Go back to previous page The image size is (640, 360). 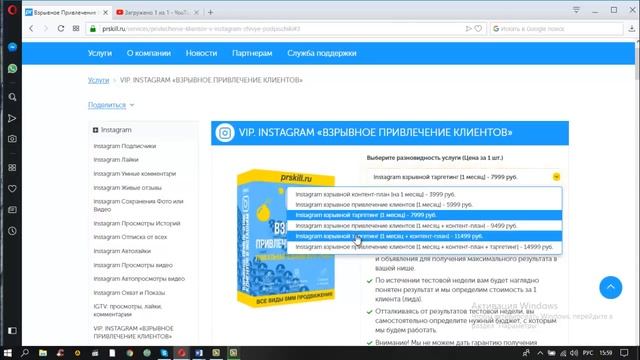point(31,29)
